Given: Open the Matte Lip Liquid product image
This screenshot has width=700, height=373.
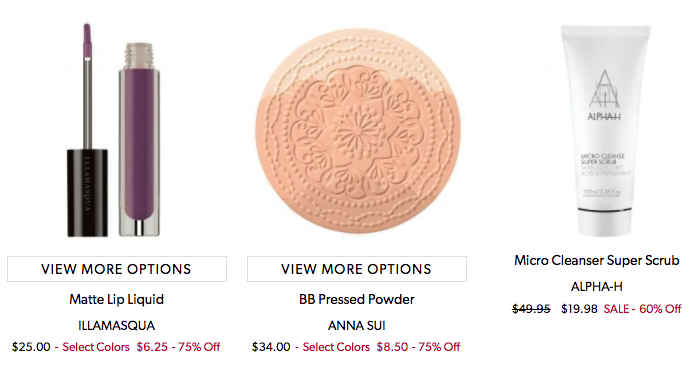Looking at the screenshot, I should pos(113,130).
